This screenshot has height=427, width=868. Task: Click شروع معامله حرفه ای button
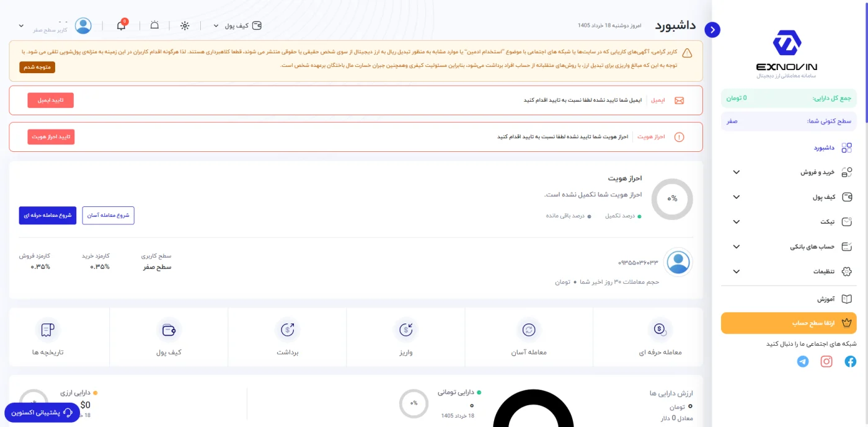pyautogui.click(x=48, y=215)
